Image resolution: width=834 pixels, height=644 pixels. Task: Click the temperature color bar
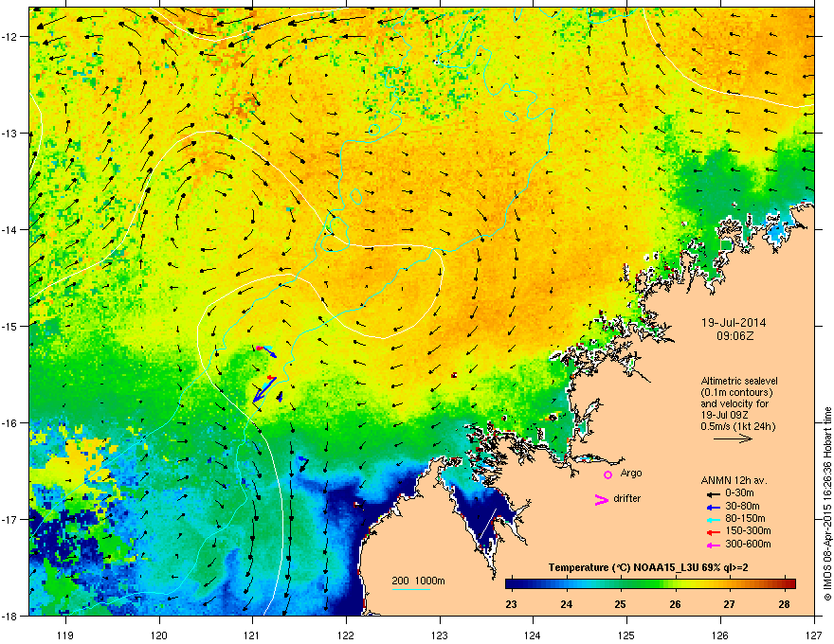pos(650,584)
